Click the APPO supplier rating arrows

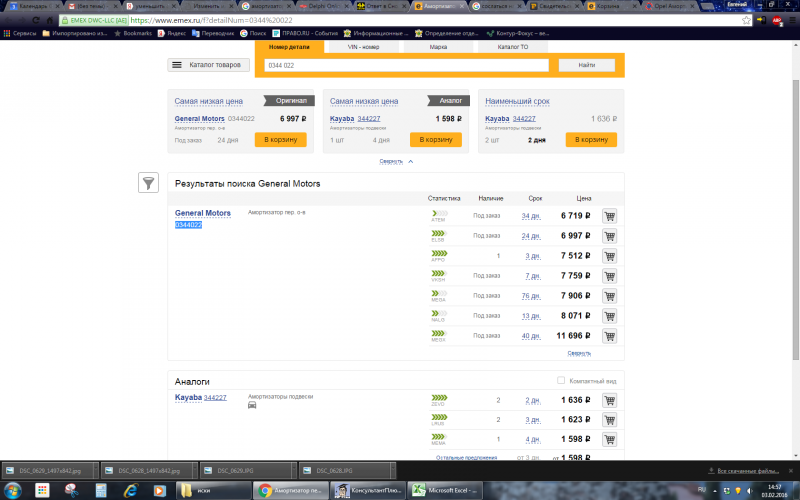(x=439, y=253)
